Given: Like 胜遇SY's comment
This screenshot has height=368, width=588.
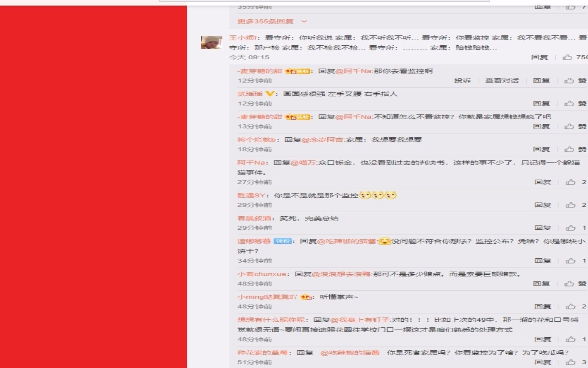Looking at the screenshot, I should click(570, 205).
